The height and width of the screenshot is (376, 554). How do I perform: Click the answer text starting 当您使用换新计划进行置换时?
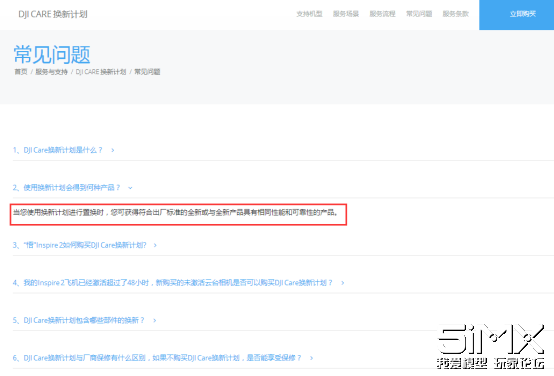point(176,212)
